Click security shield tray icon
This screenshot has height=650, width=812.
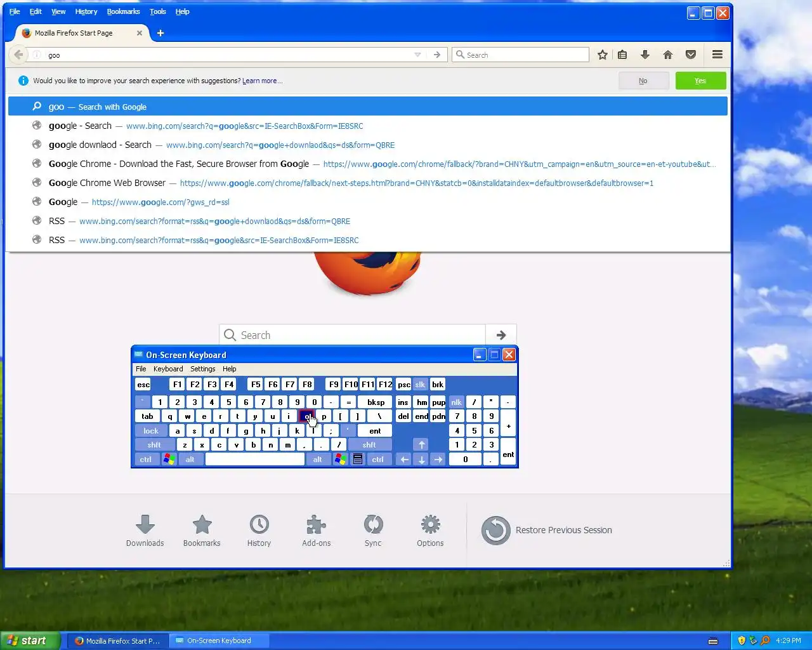click(742, 640)
